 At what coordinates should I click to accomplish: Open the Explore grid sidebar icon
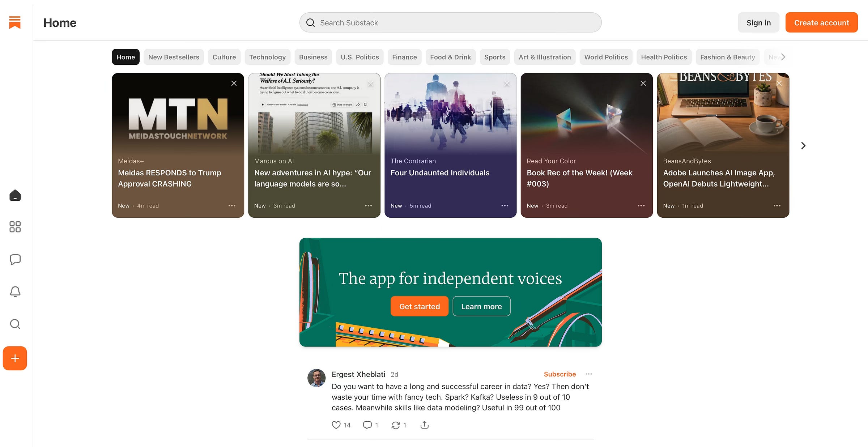tap(15, 227)
